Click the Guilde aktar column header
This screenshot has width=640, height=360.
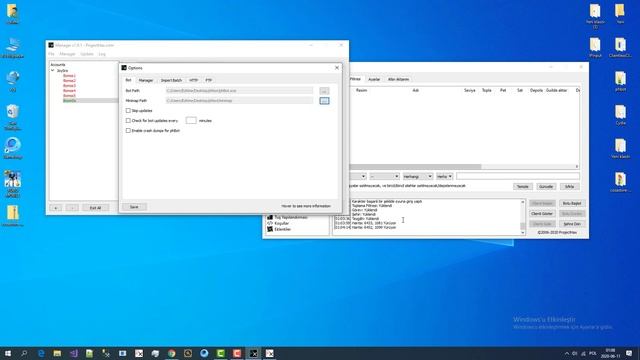pos(556,90)
